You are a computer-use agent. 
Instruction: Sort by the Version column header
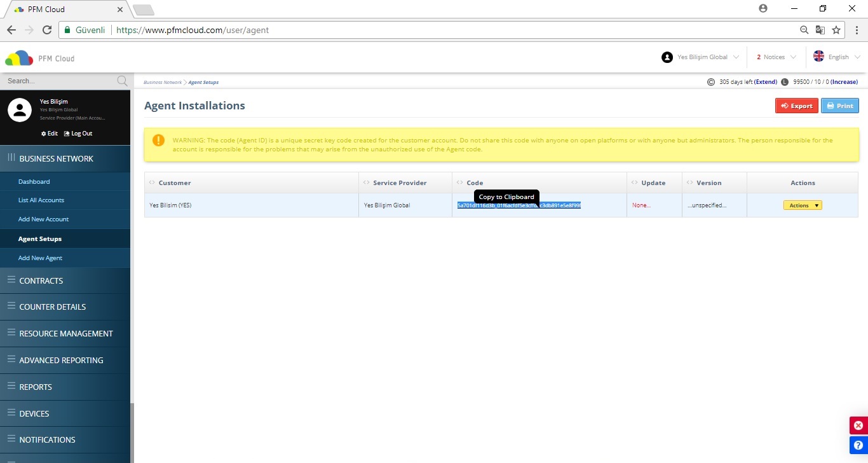[x=714, y=183]
